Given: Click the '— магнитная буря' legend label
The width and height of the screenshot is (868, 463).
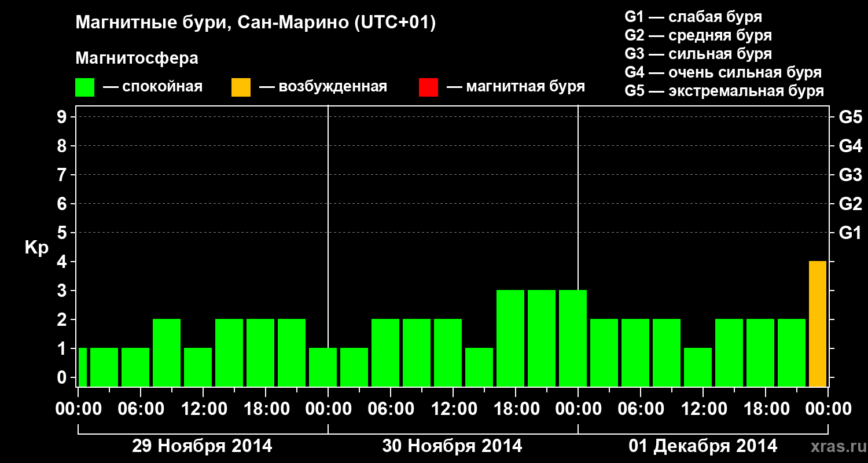Looking at the screenshot, I should point(516,87).
